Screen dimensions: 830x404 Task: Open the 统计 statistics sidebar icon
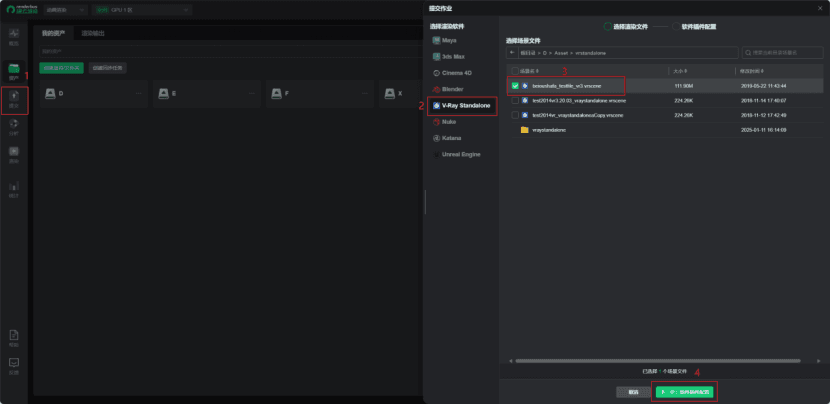click(14, 189)
